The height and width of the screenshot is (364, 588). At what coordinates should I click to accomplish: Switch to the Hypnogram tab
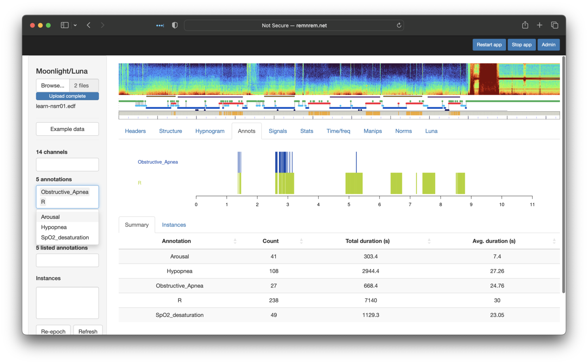(x=210, y=131)
